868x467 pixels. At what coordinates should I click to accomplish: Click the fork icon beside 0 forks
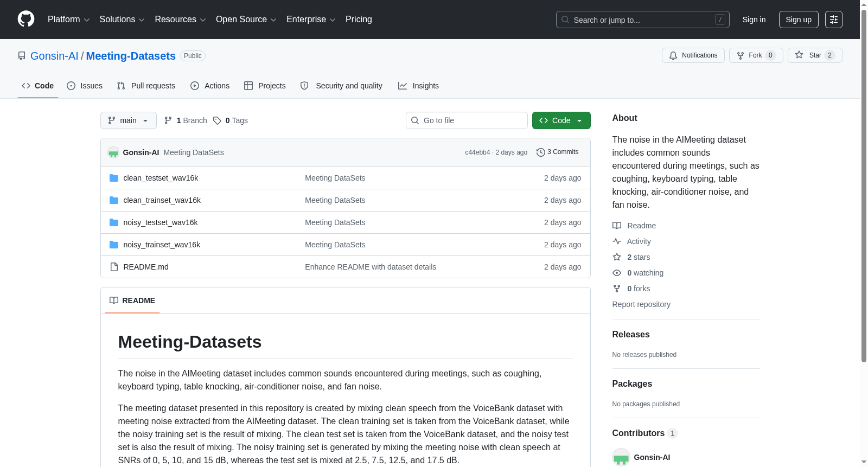tap(617, 289)
